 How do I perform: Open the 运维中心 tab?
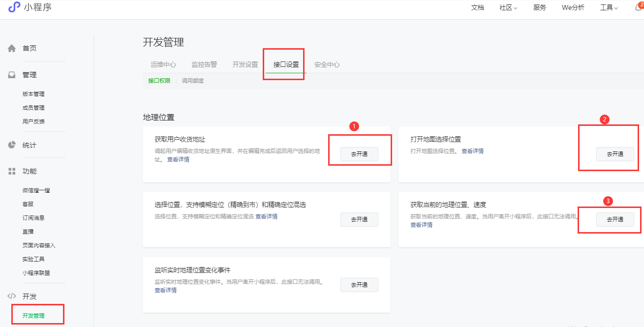163,64
